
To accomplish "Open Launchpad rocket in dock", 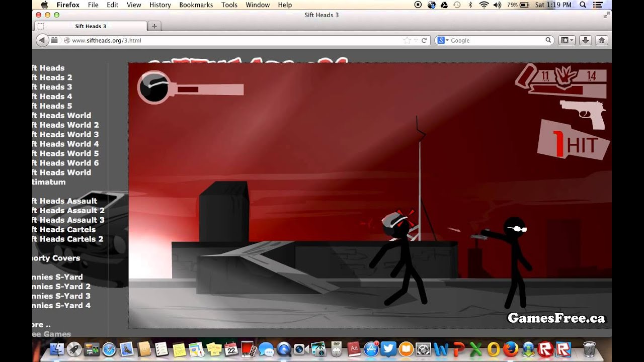I will click(x=74, y=349).
